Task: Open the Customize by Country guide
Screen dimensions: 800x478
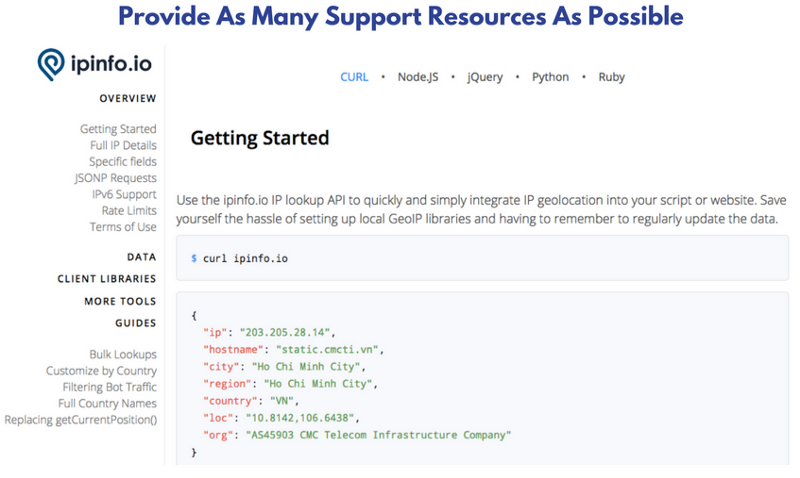Action: pos(101,371)
